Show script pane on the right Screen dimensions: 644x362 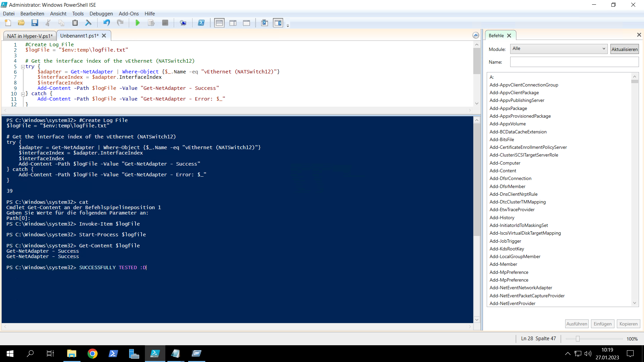click(x=233, y=23)
